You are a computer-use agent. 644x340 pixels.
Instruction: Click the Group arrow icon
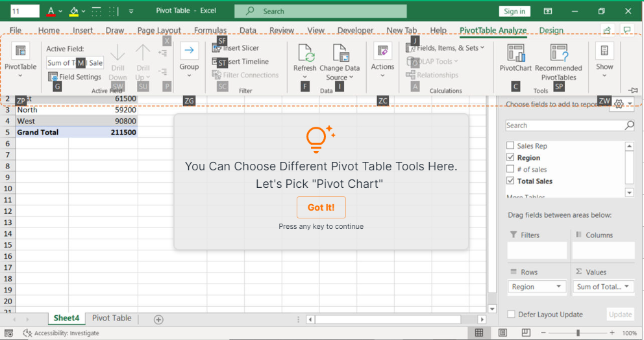coord(189,51)
